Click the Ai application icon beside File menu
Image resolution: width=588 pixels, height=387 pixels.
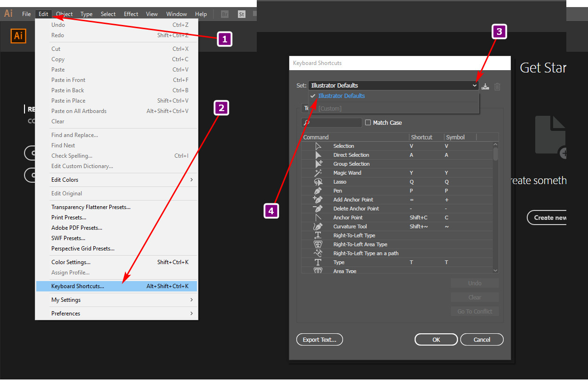tap(8, 14)
